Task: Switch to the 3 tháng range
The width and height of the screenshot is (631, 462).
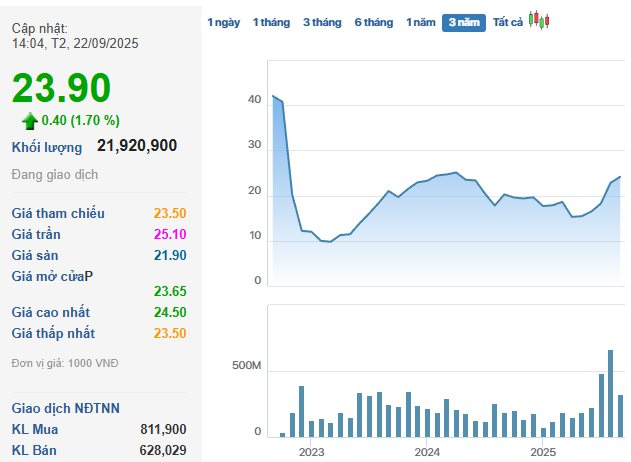Action: pyautogui.click(x=322, y=22)
